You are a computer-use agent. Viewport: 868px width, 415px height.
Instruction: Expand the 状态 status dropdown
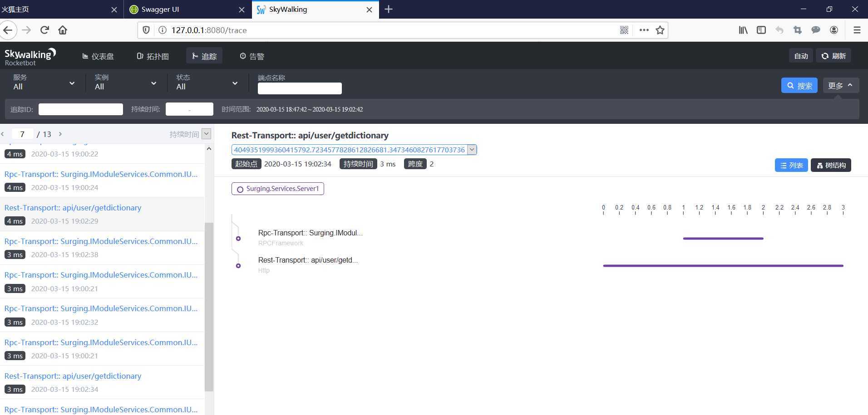pos(207,83)
